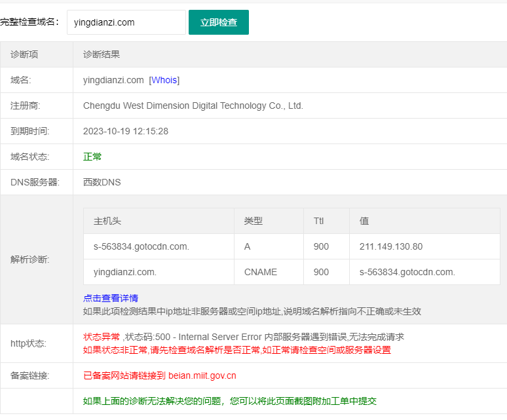Click the 西数DNS server value
The height and width of the screenshot is (420, 507).
point(102,182)
